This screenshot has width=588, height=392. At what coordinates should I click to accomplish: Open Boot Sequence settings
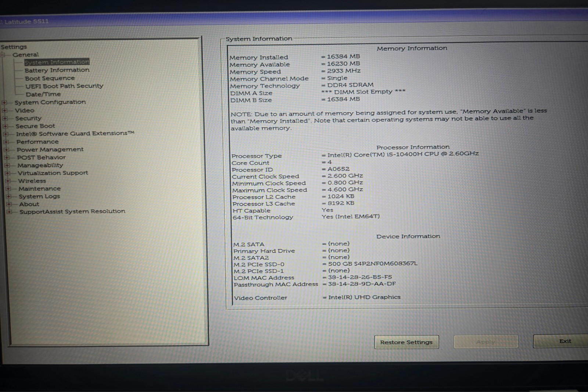tap(50, 78)
